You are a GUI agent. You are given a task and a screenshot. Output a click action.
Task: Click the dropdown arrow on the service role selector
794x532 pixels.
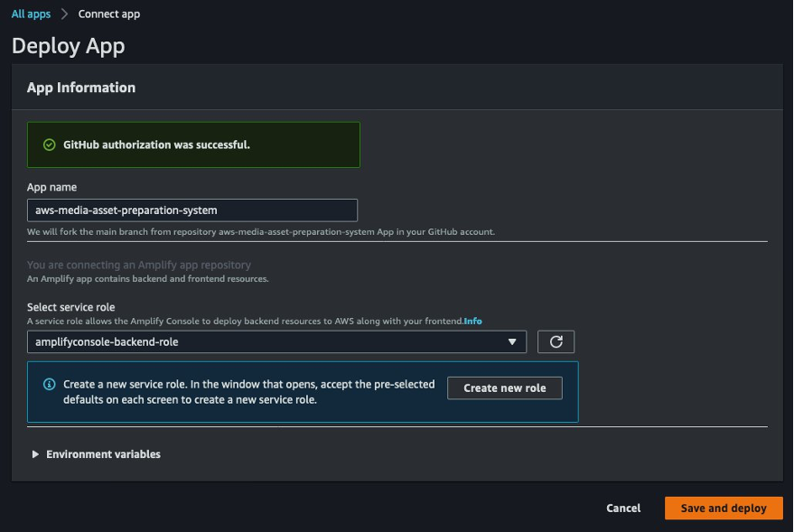(x=514, y=341)
